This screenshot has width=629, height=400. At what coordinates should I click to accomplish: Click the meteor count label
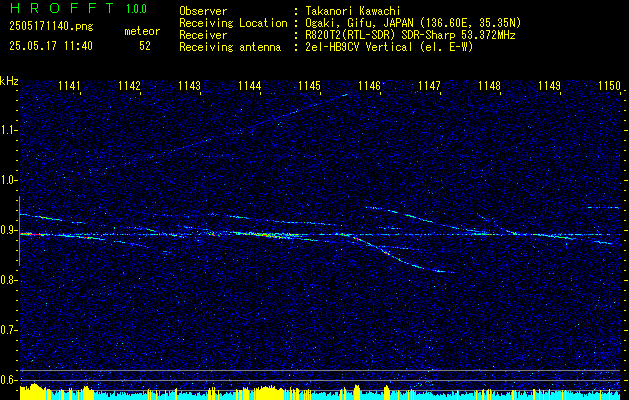[x=142, y=31]
